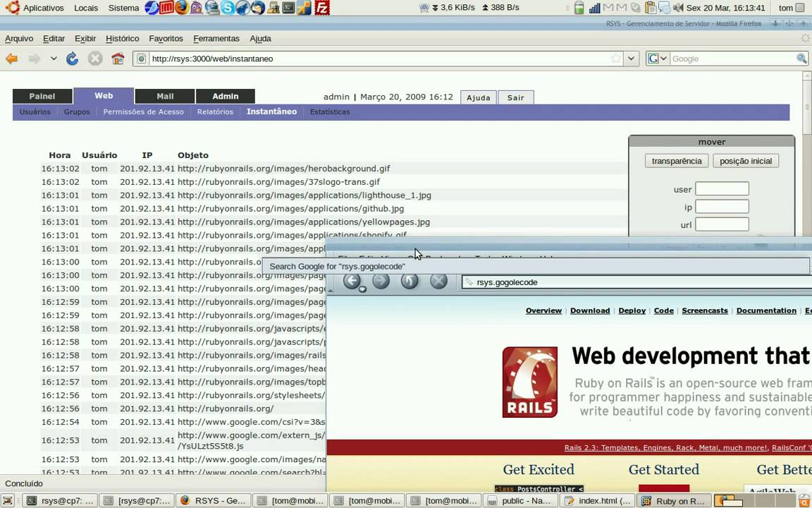Reload the RSYS page in Firefox

pyautogui.click(x=72, y=59)
